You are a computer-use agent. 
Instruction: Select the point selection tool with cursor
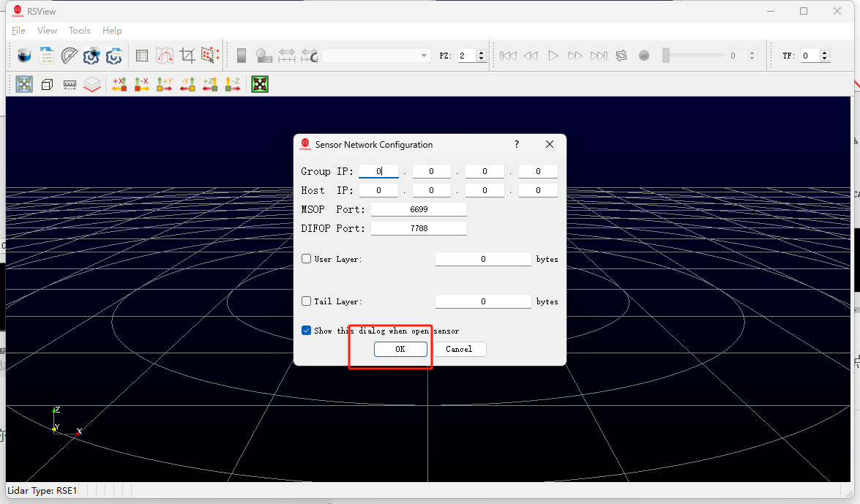point(209,56)
